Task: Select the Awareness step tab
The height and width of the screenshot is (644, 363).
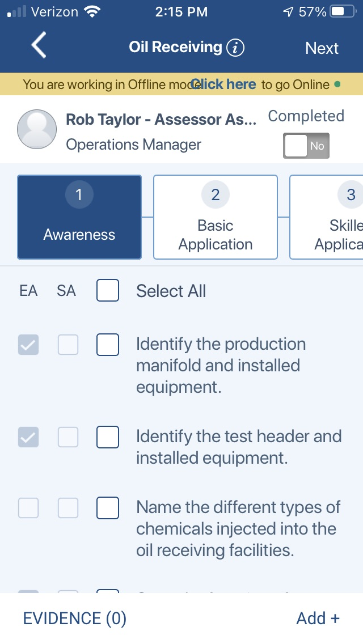Action: [79, 217]
